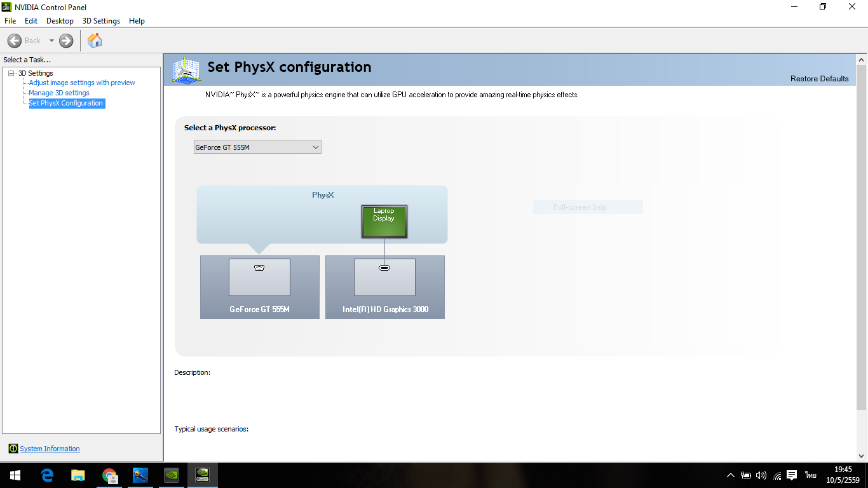Select the 3D Settings tree label
The width and height of the screenshot is (868, 488).
coord(36,73)
